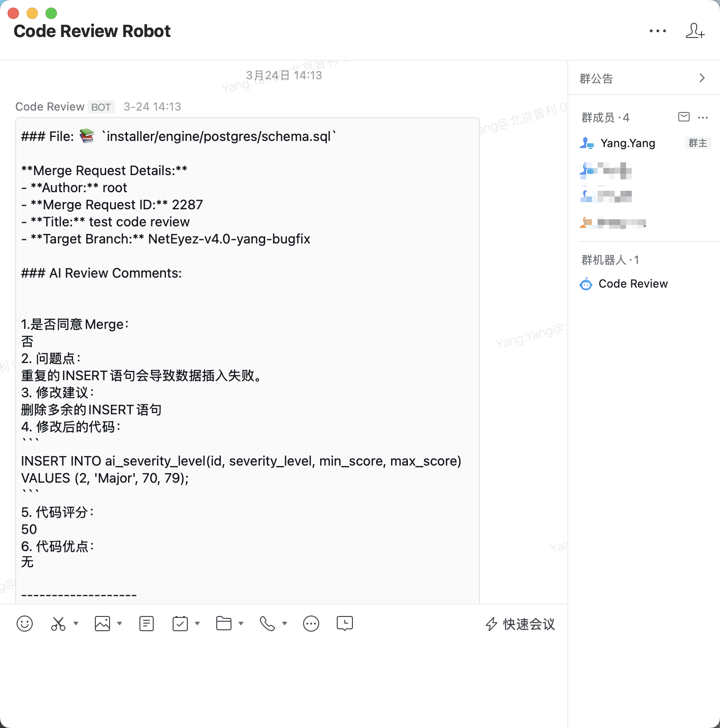Click the 群机器人 · 1 heading
Screen dimensions: 720x728
[610, 260]
